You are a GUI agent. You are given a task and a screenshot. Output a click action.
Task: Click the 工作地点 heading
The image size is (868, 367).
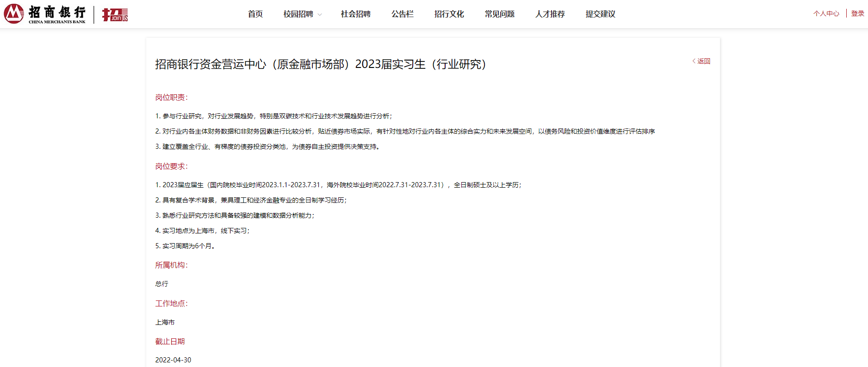click(172, 304)
